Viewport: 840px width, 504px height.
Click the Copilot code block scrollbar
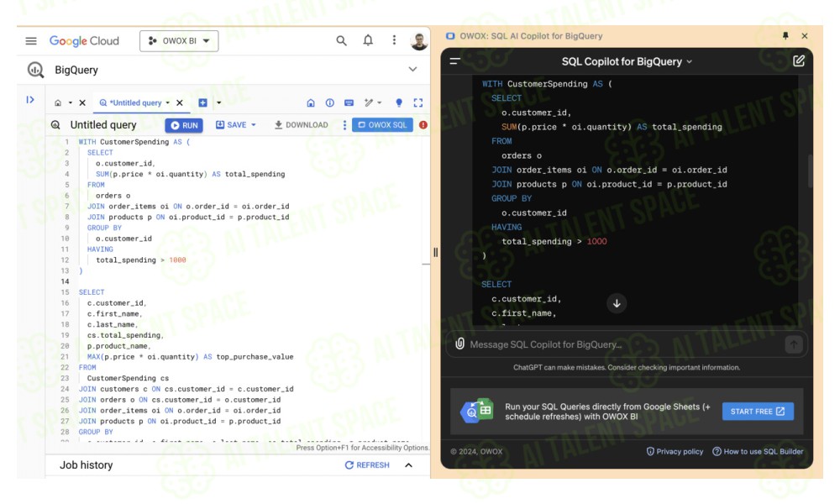[x=811, y=171]
